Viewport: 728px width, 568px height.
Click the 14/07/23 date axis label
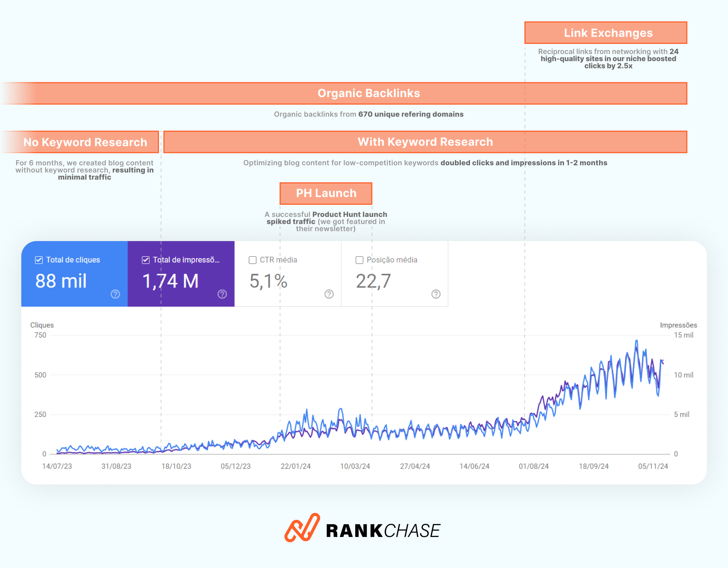pyautogui.click(x=57, y=466)
